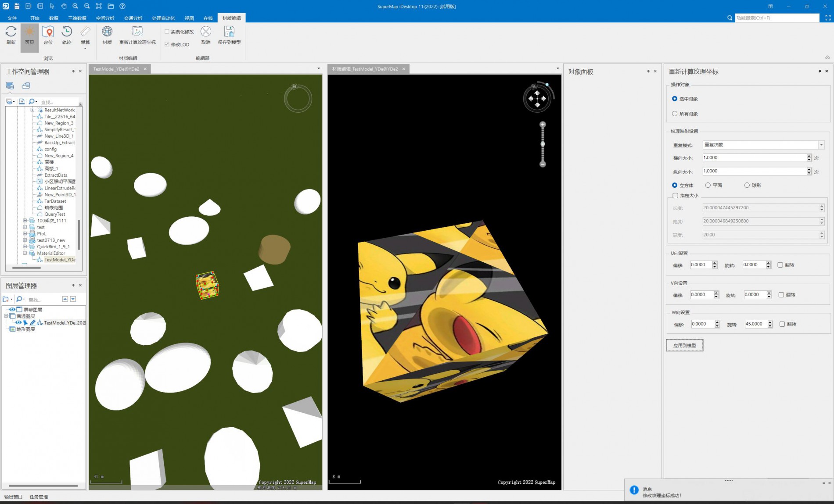The width and height of the screenshot is (834, 504).
Task: Select the pointer tool in quick toolbar
Action: 52,6
